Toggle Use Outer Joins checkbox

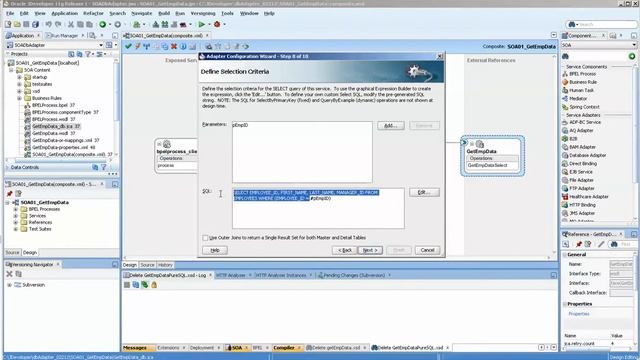pyautogui.click(x=205, y=238)
